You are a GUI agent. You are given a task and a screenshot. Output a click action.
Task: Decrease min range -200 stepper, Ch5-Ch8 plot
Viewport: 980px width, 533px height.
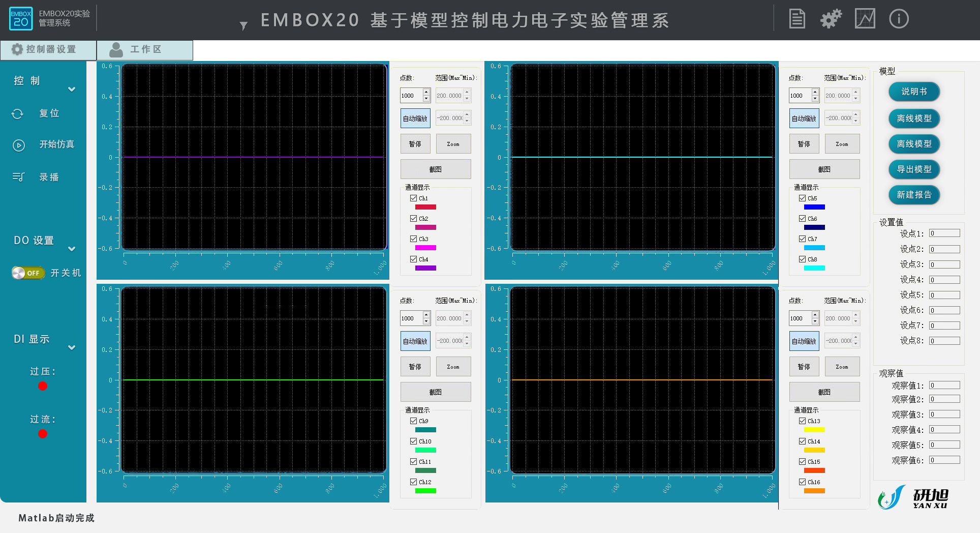coord(856,121)
